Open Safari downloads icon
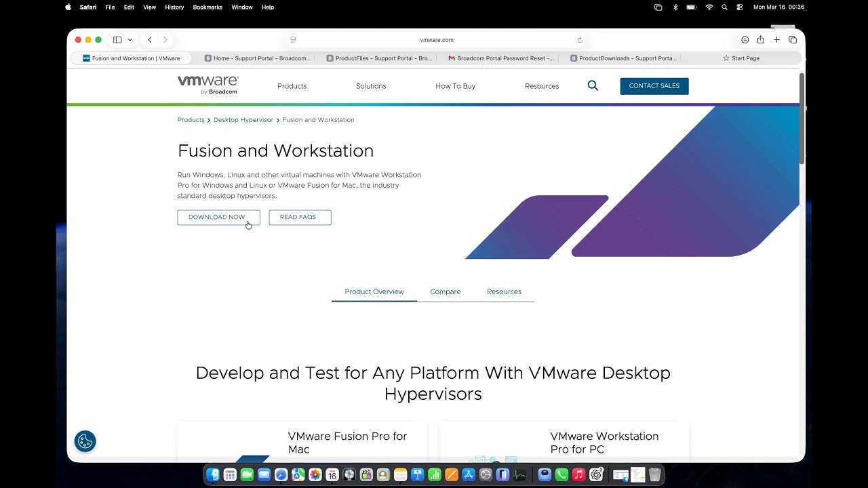 click(745, 40)
